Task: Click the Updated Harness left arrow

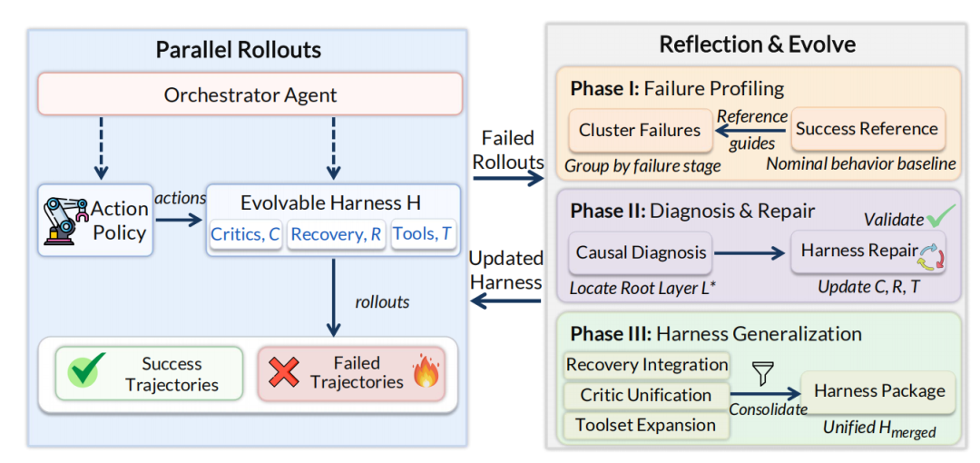Action: click(505, 302)
